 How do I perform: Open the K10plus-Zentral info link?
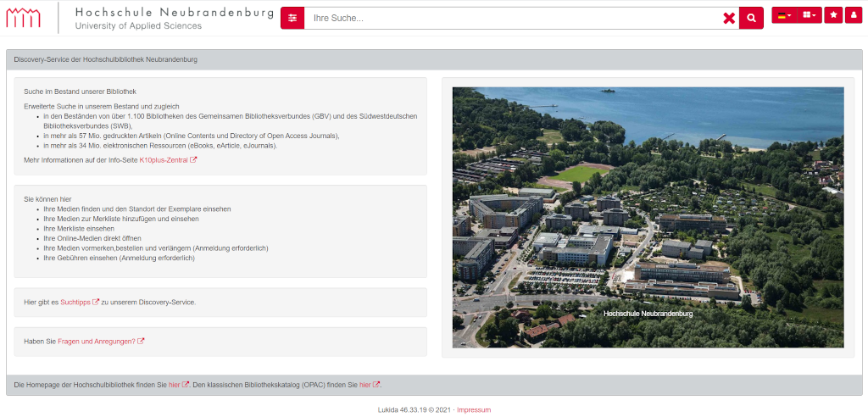point(164,159)
